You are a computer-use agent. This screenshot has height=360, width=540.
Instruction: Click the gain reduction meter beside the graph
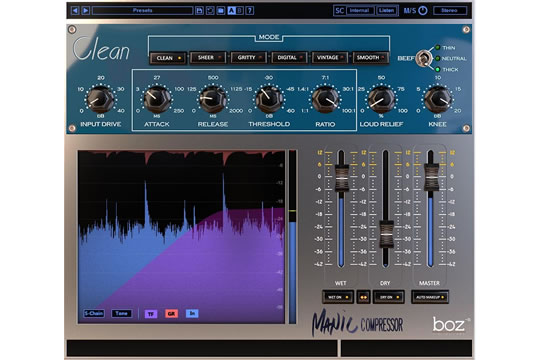[x=292, y=237]
